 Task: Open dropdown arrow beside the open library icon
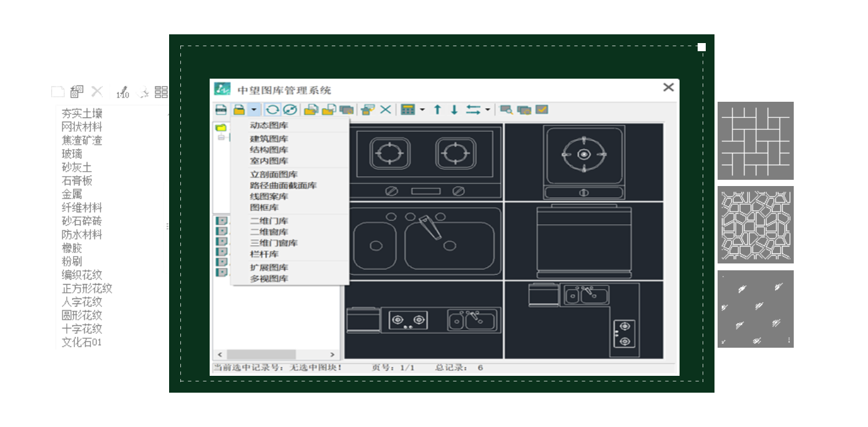254,109
